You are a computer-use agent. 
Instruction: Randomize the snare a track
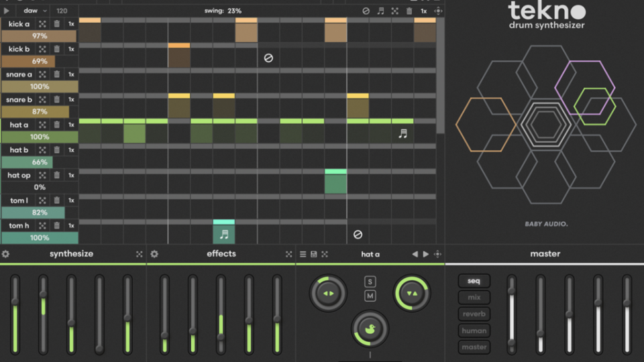(42, 74)
